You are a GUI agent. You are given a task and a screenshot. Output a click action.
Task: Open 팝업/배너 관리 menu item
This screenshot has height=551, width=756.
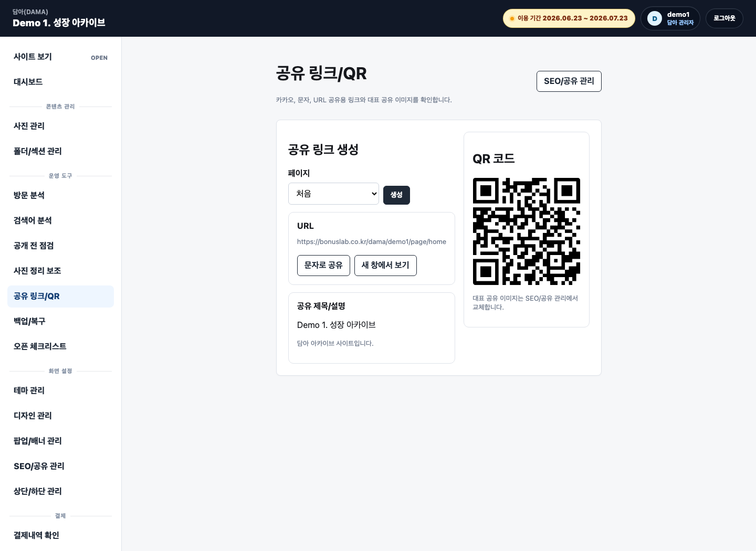point(60,441)
